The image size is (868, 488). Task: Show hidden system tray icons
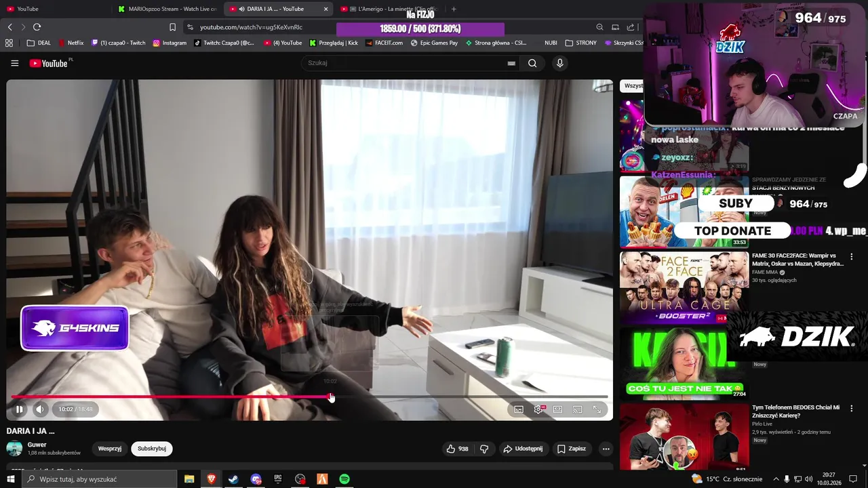pyautogui.click(x=776, y=479)
